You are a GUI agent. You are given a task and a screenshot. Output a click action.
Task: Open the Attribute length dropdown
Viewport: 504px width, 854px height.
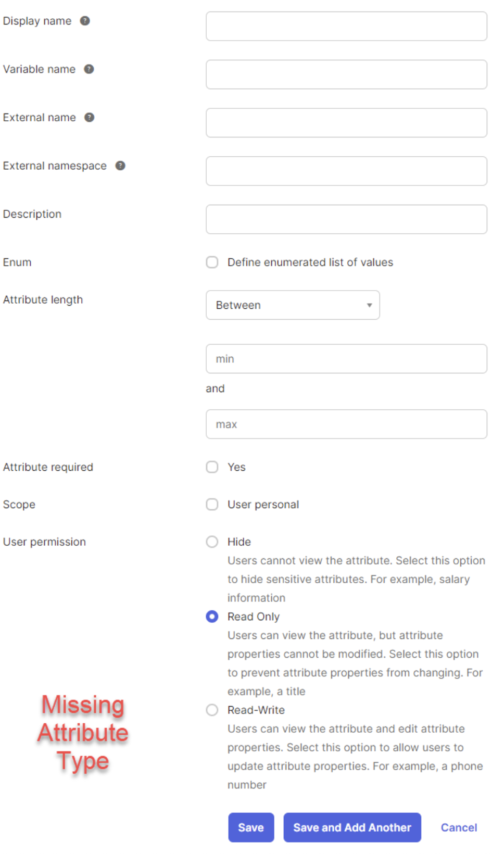pyautogui.click(x=293, y=305)
